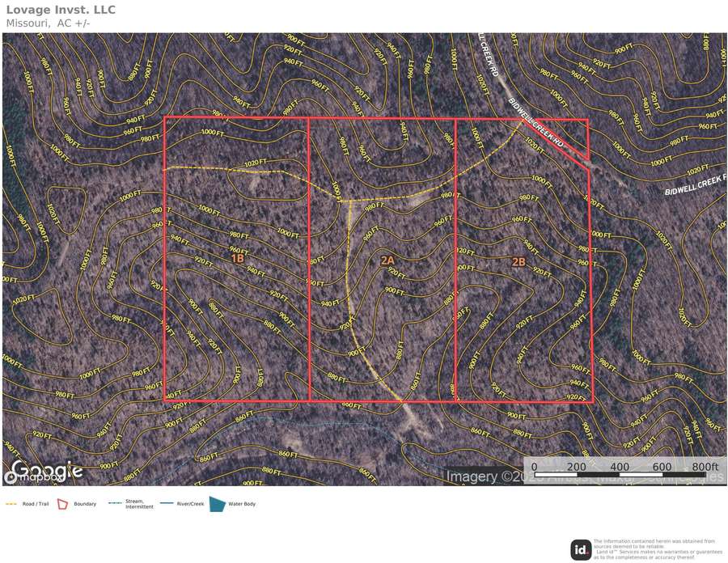Click the 'River/Creek' legend text
The image size is (728, 563).
coord(190,504)
